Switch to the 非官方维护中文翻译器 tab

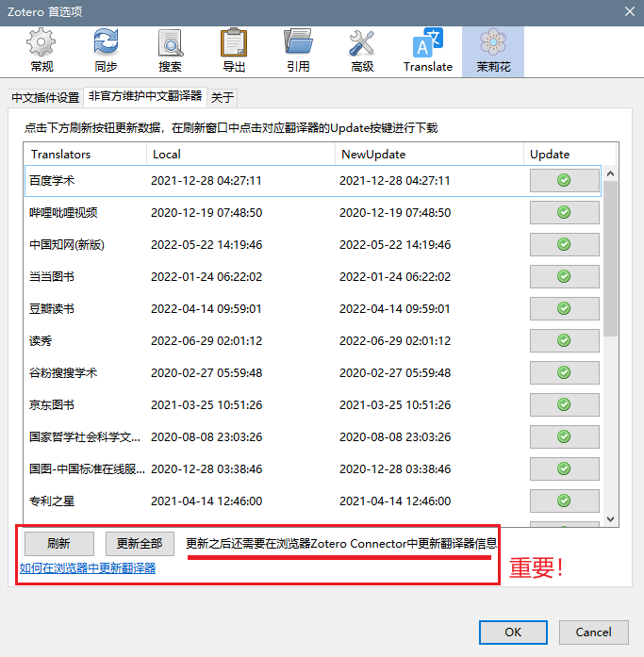pyautogui.click(x=145, y=96)
